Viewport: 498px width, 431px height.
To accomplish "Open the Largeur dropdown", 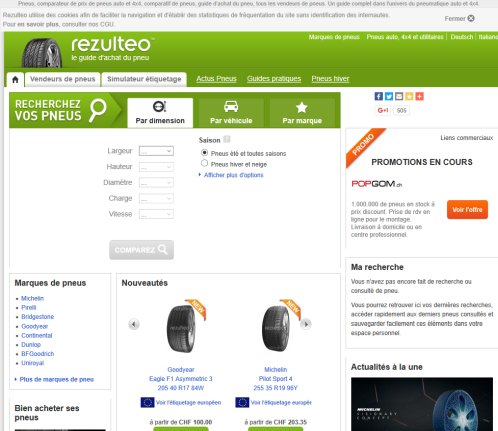I will [156, 151].
